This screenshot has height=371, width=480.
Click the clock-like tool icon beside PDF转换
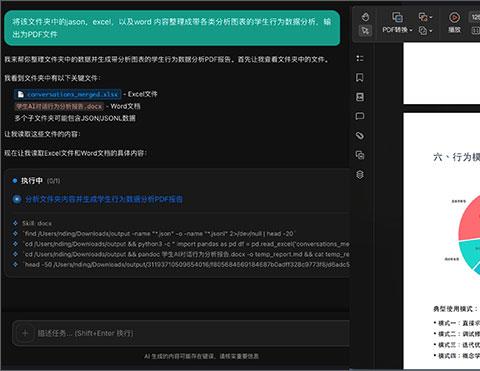pos(423,31)
